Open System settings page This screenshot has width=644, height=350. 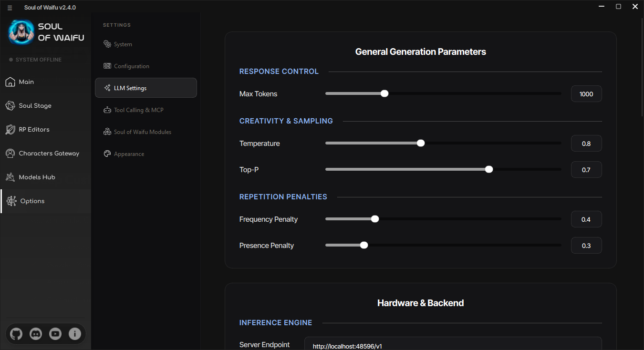tap(146, 44)
